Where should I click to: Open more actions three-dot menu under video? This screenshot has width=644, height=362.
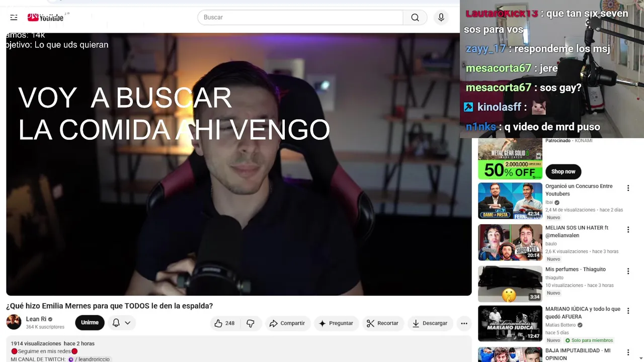point(464,323)
